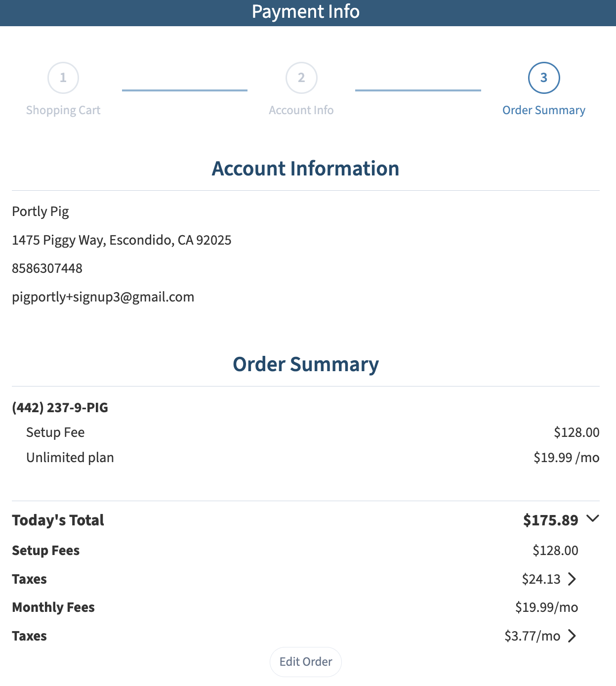
Task: Click the progress line between steps 1 and 2
Action: (x=185, y=90)
